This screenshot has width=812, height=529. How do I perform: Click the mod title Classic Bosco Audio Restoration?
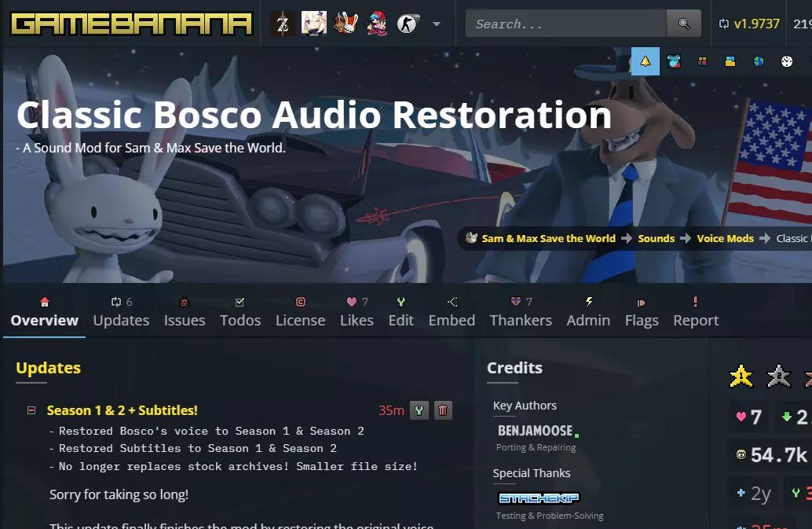click(314, 115)
